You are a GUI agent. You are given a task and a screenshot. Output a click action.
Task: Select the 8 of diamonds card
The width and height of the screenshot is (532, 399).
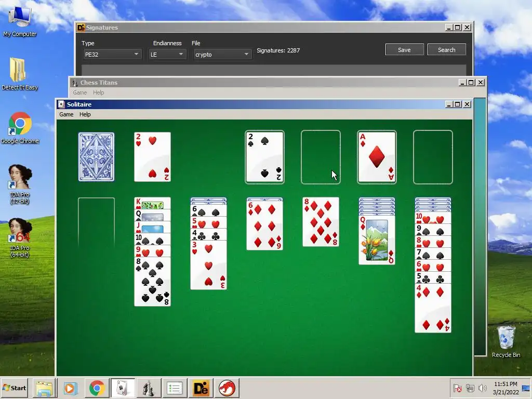point(321,222)
